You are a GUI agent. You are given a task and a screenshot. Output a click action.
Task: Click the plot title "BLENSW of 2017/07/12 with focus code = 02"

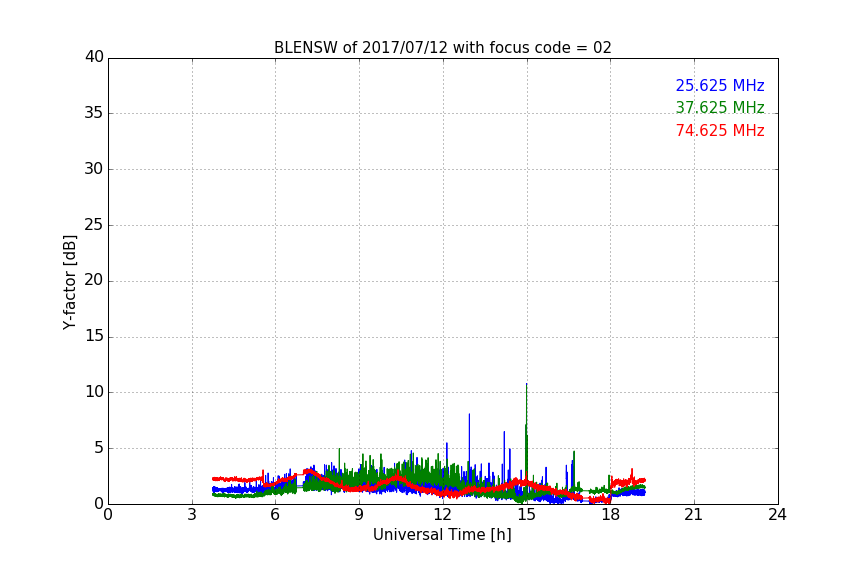coord(442,47)
